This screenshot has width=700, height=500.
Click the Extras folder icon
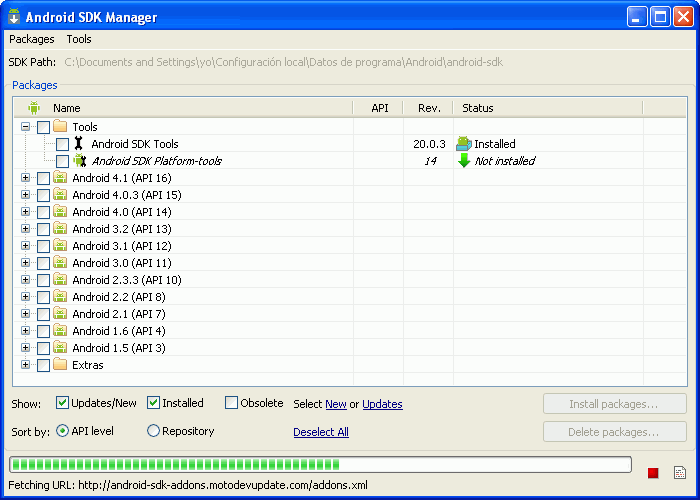[60, 364]
